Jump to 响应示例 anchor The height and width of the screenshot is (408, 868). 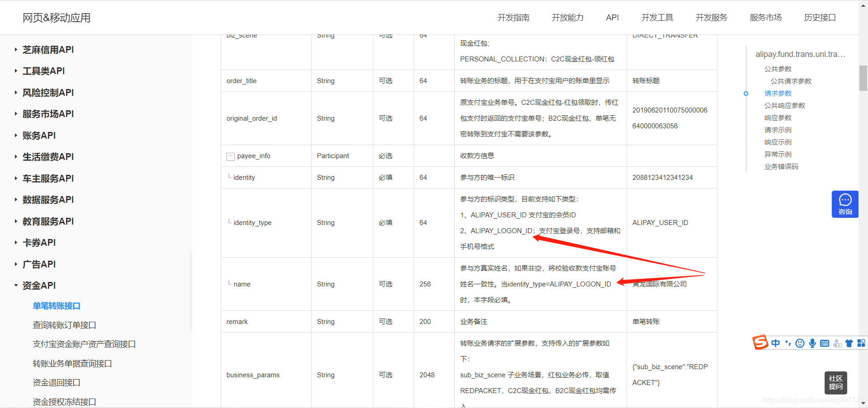(x=778, y=142)
